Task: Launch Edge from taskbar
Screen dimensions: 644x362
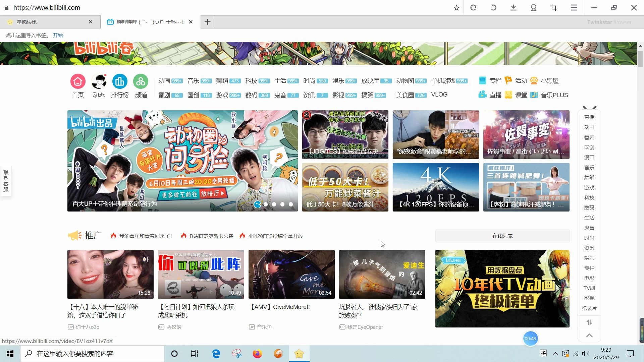Action: pos(216,354)
